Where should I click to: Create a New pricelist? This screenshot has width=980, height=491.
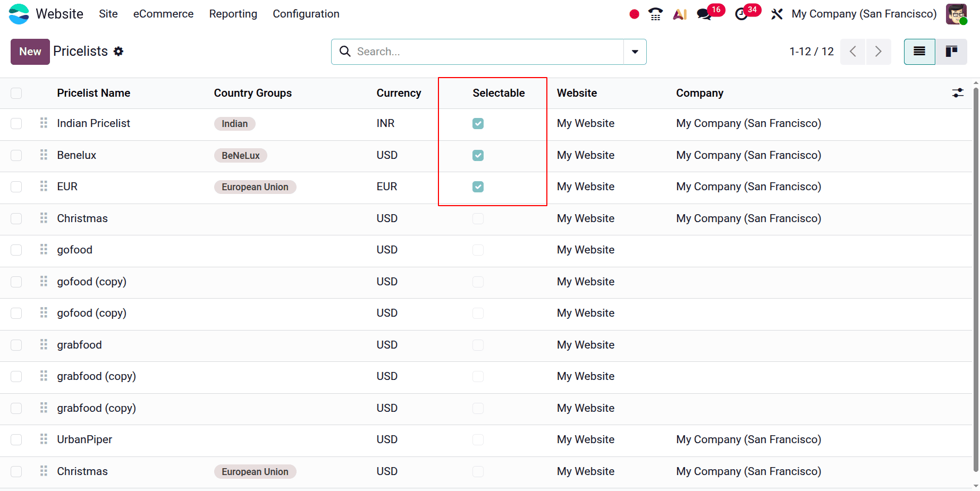point(30,52)
